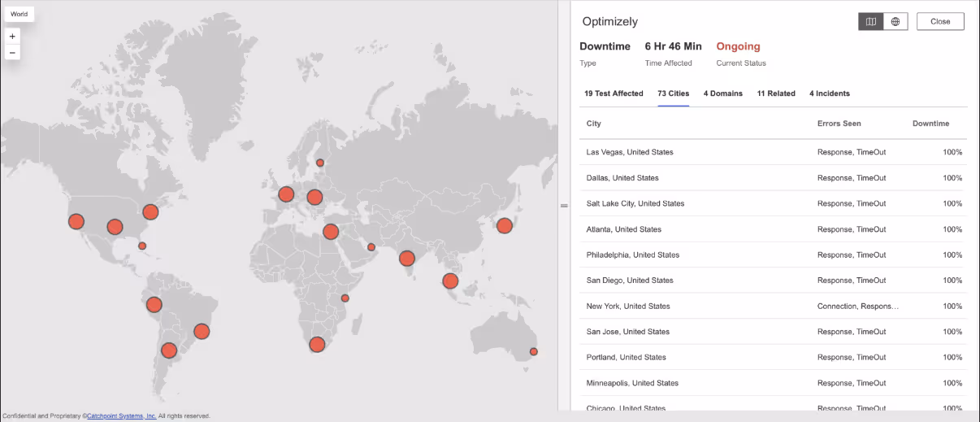Click the map marker over Australia
The image size is (980, 422).
(534, 352)
